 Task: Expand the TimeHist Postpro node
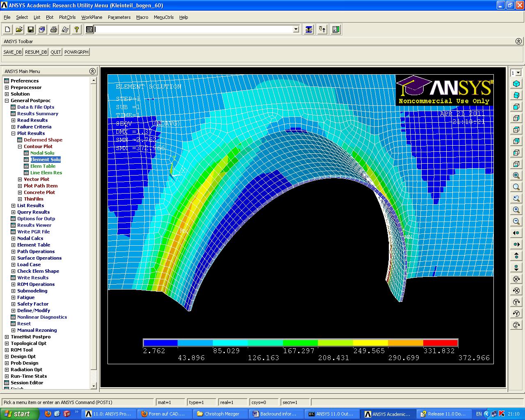coord(7,337)
